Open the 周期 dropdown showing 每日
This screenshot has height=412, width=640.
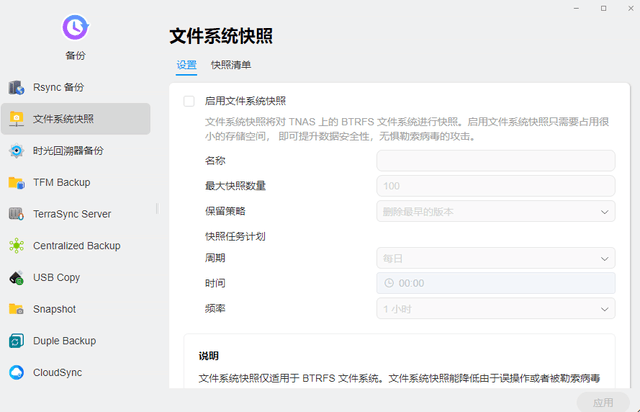496,258
